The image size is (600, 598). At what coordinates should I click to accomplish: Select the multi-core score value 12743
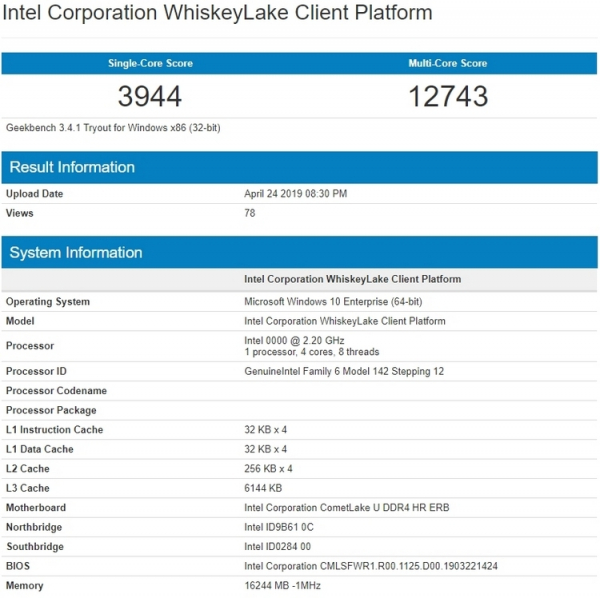point(447,96)
